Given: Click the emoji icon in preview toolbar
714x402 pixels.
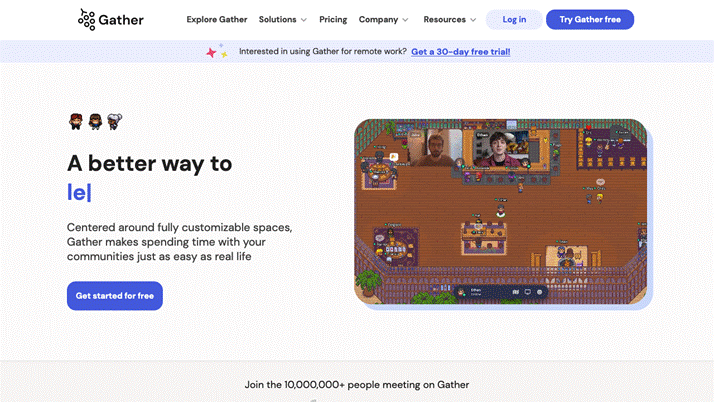Looking at the screenshot, I should tap(540, 292).
